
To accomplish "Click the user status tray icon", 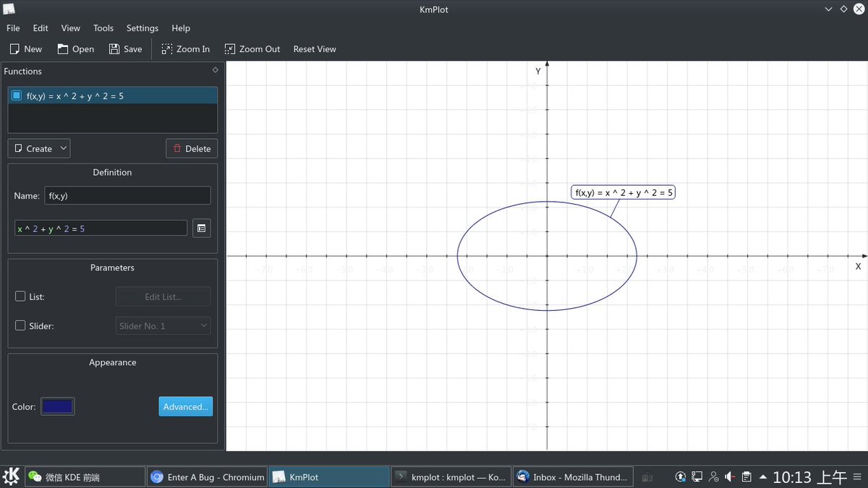I will [x=714, y=477].
